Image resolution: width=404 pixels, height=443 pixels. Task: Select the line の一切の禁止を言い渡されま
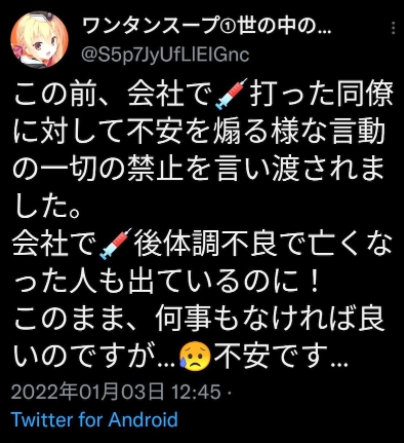[x=198, y=170]
